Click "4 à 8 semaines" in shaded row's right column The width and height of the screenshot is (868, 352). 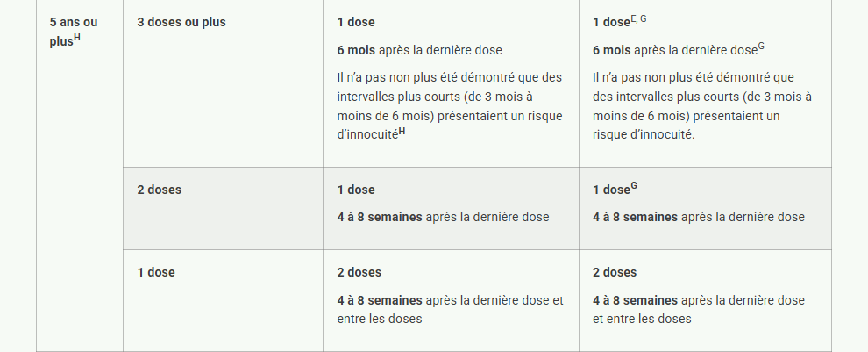point(635,217)
